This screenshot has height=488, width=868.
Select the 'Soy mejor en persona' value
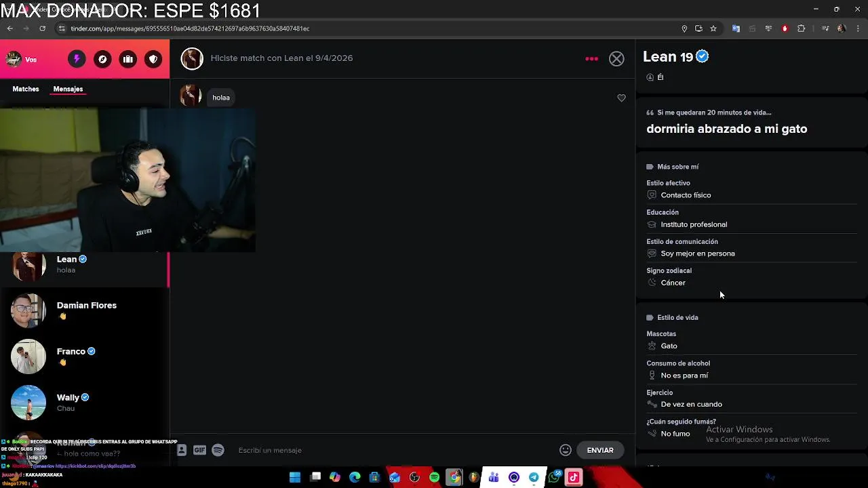click(698, 253)
